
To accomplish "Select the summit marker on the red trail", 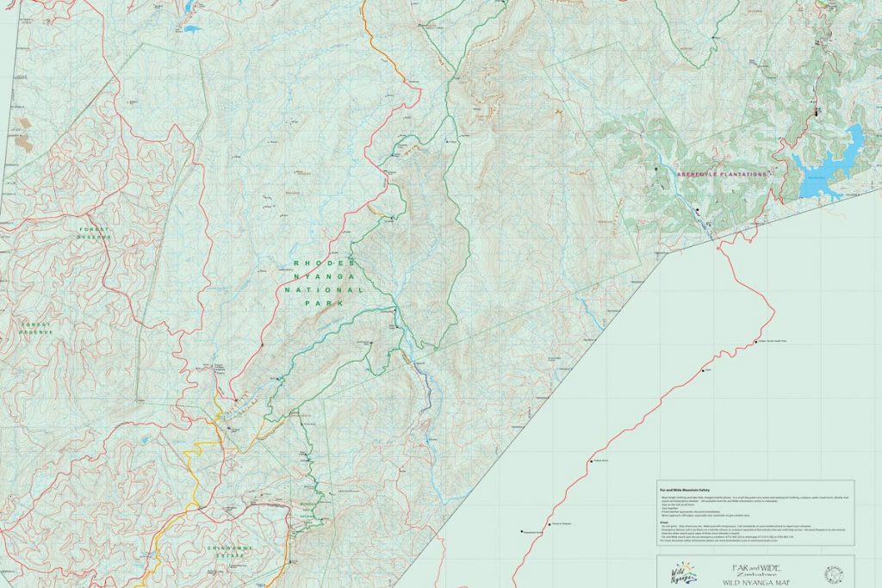I will (x=756, y=341).
